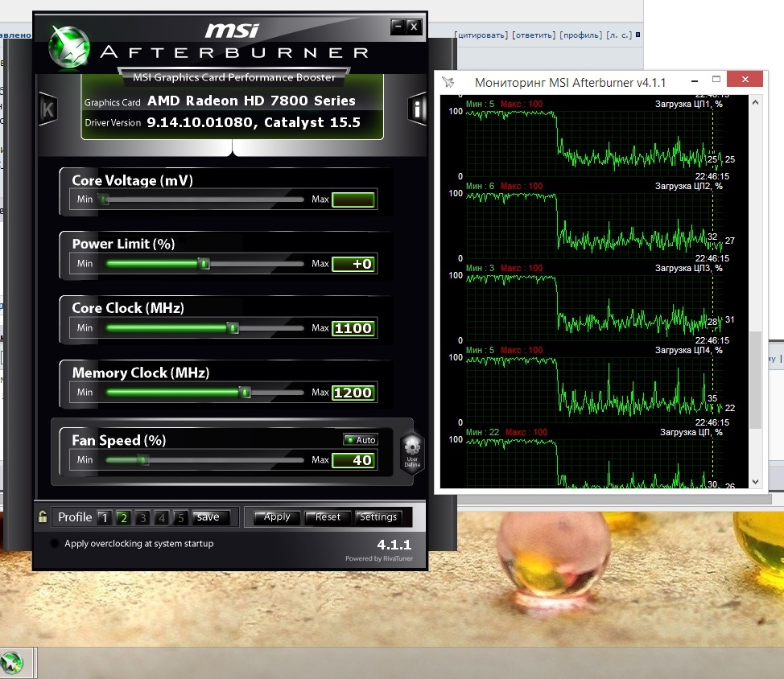The height and width of the screenshot is (679, 784).
Task: Click the 'AMD Radeon HD 7800 Series' text
Action: point(251,101)
